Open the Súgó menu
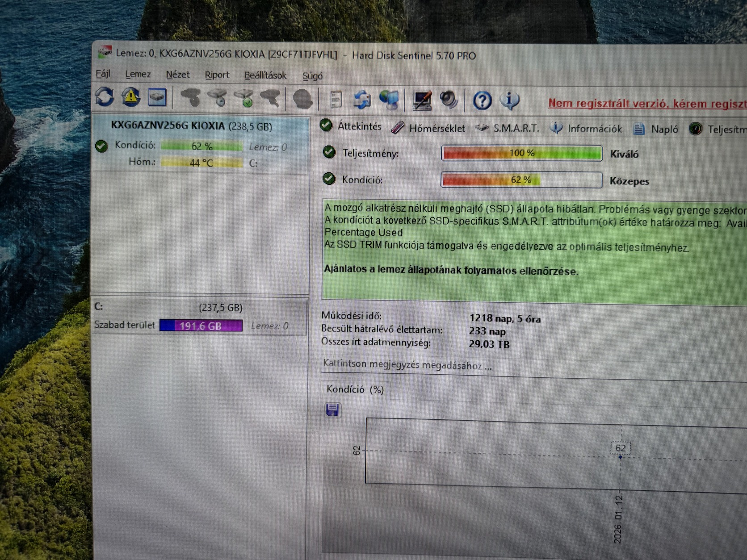The image size is (747, 560). click(312, 76)
